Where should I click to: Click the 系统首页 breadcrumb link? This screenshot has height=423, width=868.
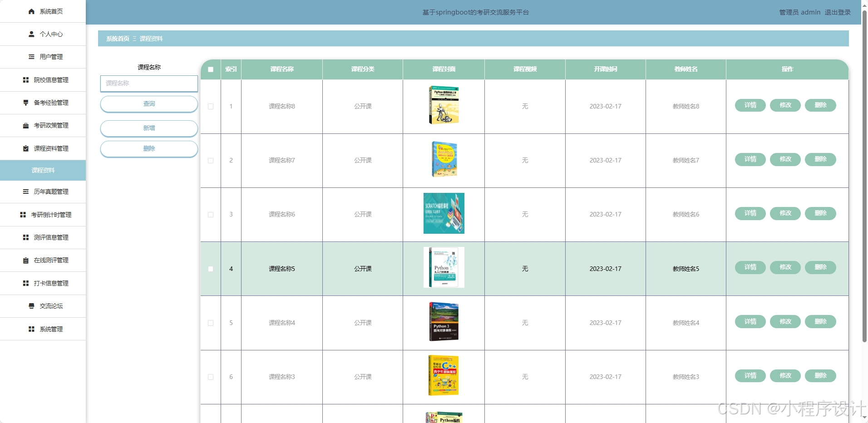tap(118, 39)
